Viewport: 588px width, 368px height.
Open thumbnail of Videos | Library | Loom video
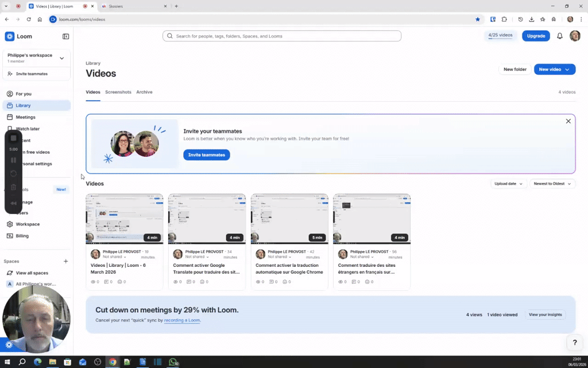point(125,219)
